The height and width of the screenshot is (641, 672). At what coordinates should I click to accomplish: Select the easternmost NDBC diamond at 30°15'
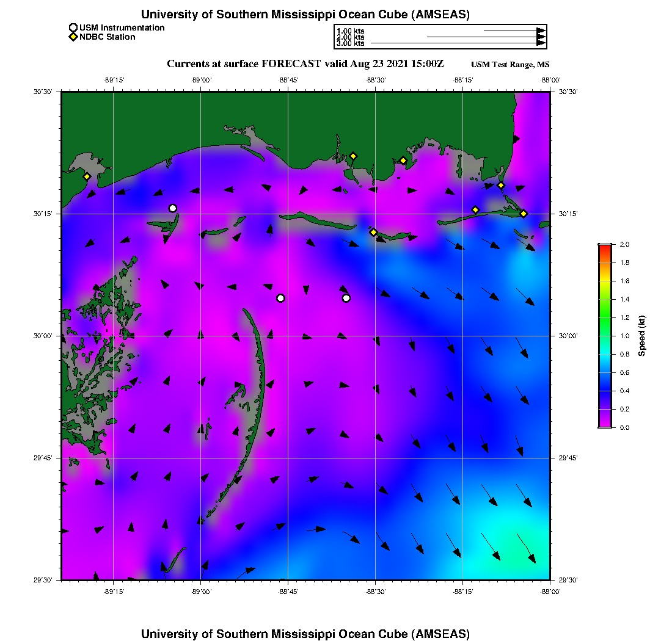point(524,214)
